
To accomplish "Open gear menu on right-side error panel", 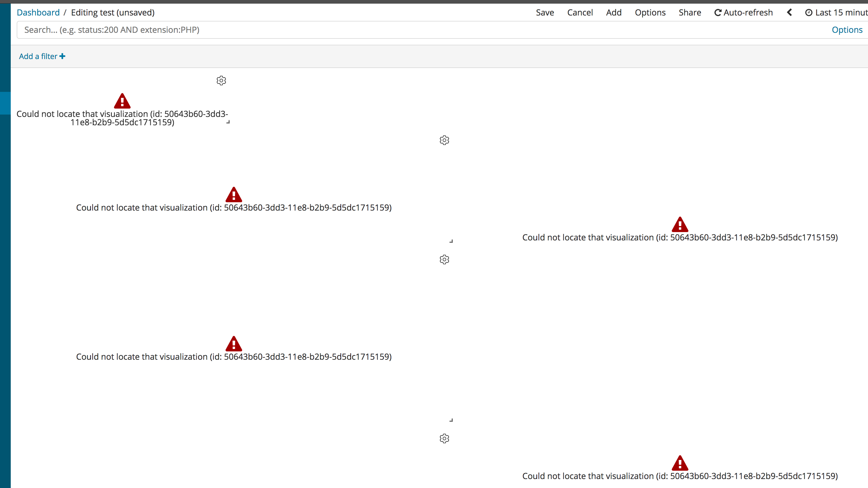I will pos(444,140).
